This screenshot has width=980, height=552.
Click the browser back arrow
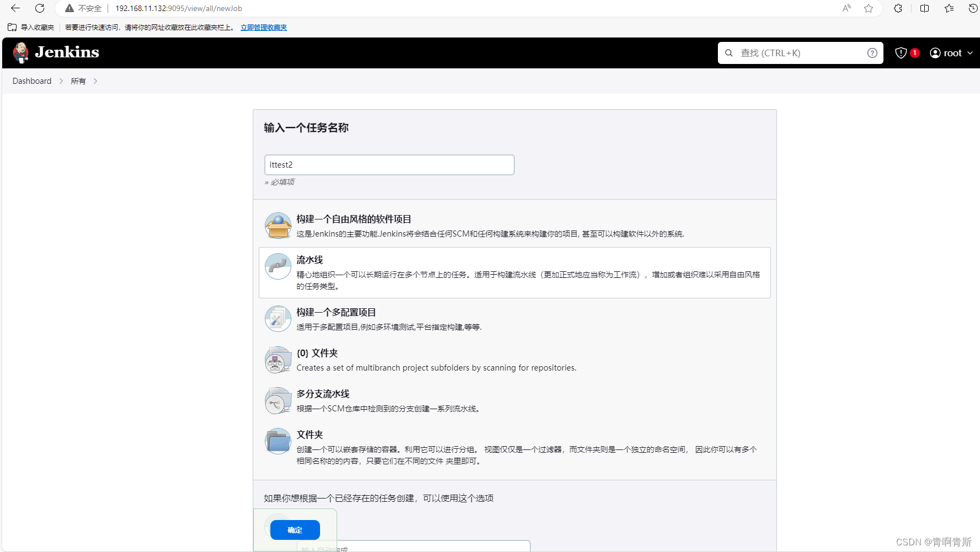[x=15, y=8]
